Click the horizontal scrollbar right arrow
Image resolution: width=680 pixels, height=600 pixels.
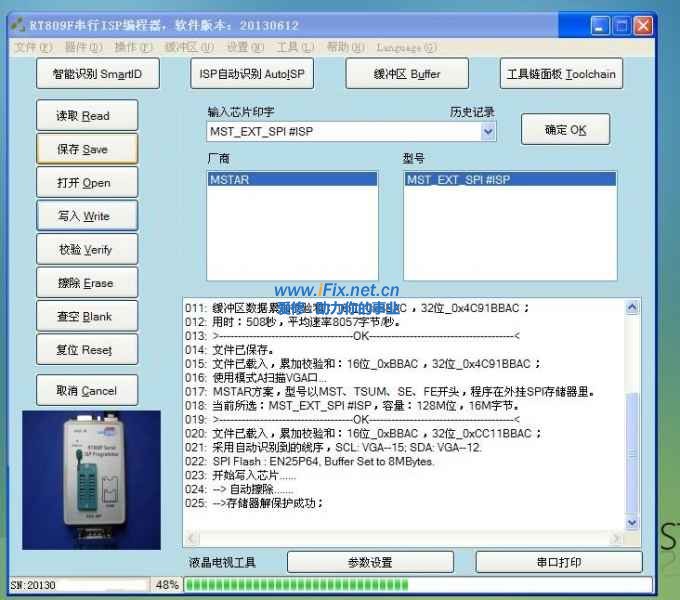[x=616, y=538]
